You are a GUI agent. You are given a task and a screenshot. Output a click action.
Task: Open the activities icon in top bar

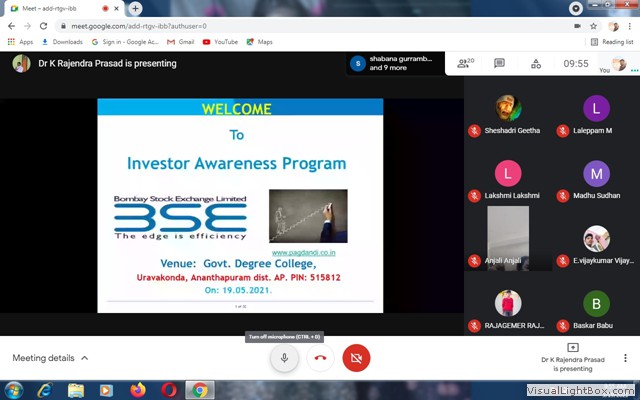(535, 63)
